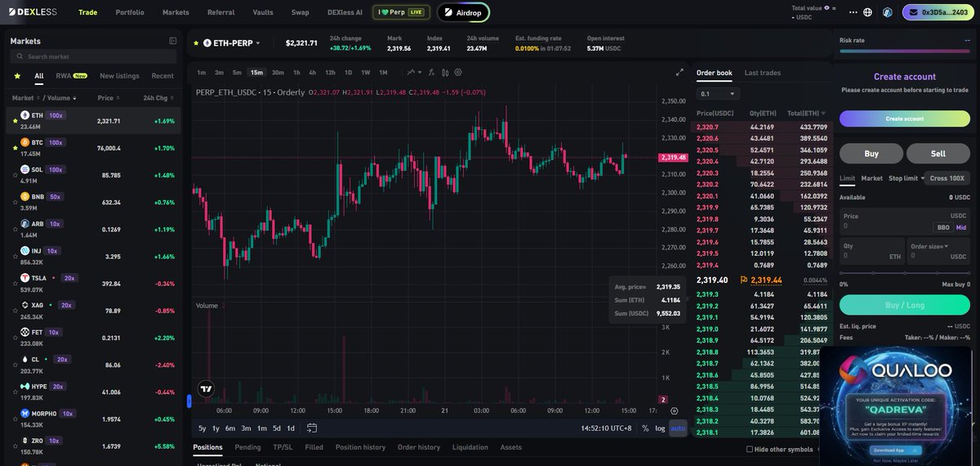The width and height of the screenshot is (980, 466).
Task: Select the 1h chart interval
Action: [x=296, y=72]
